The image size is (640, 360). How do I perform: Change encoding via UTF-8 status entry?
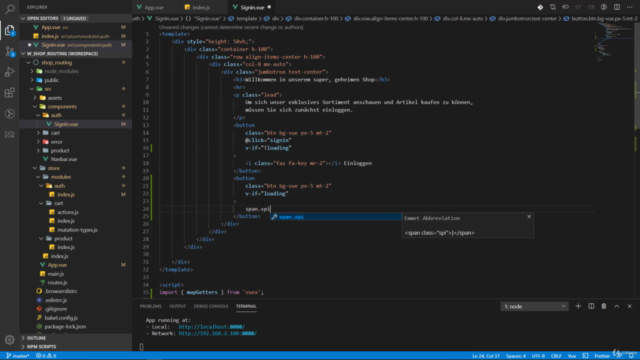point(538,356)
